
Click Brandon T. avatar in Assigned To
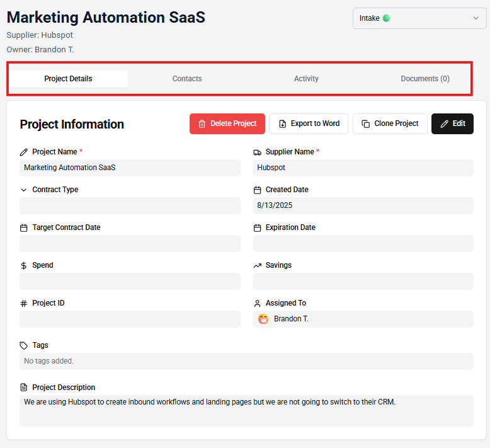click(x=263, y=319)
